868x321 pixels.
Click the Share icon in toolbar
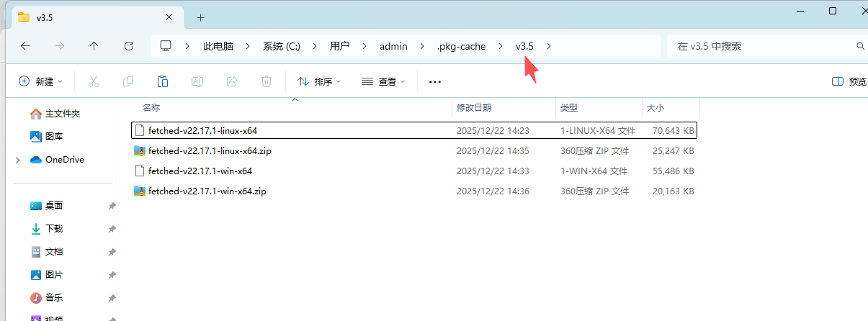pyautogui.click(x=232, y=81)
